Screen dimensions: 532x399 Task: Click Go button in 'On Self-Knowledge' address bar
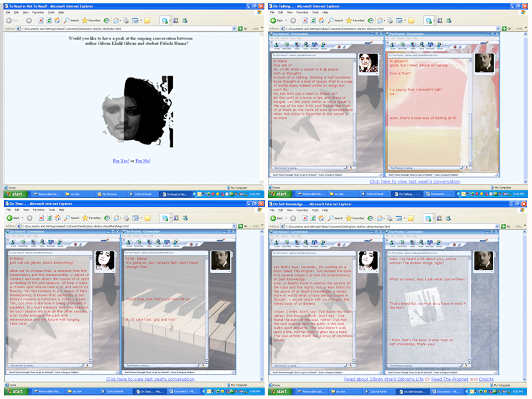[505, 226]
